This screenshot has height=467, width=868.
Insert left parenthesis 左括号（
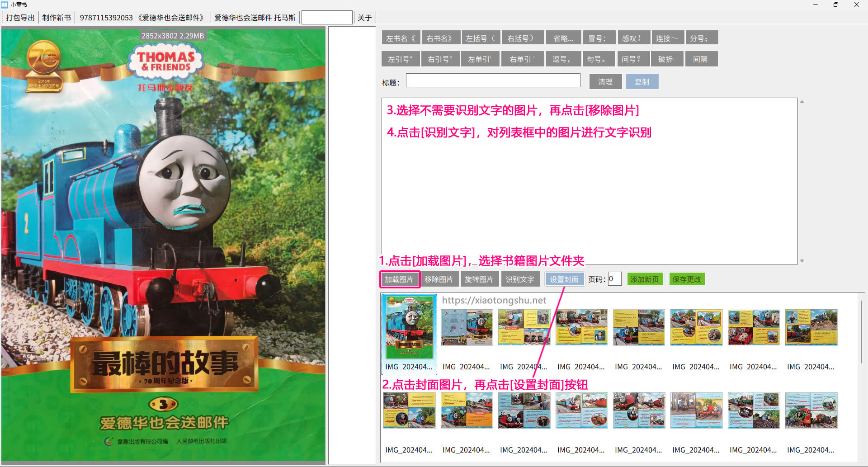pyautogui.click(x=481, y=38)
